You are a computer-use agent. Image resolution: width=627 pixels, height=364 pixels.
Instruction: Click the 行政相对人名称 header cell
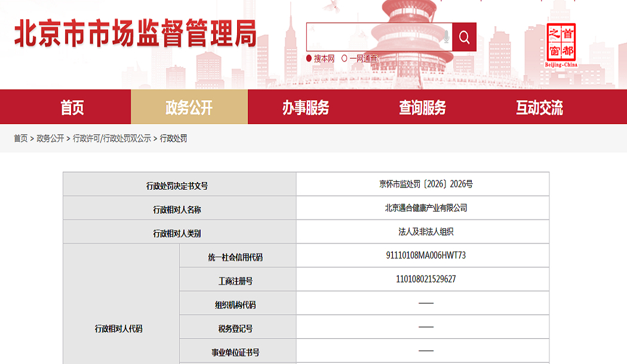coord(180,208)
